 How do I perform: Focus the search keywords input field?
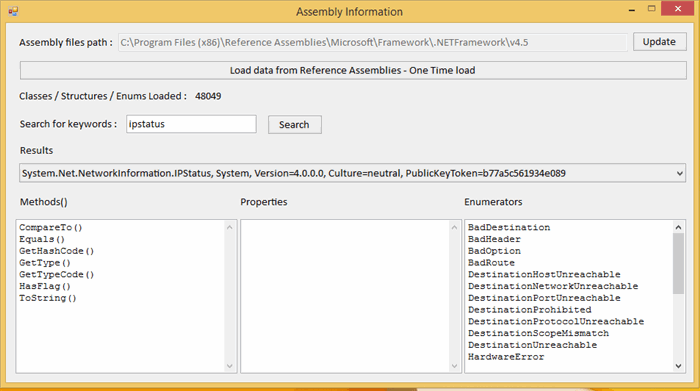pyautogui.click(x=191, y=124)
